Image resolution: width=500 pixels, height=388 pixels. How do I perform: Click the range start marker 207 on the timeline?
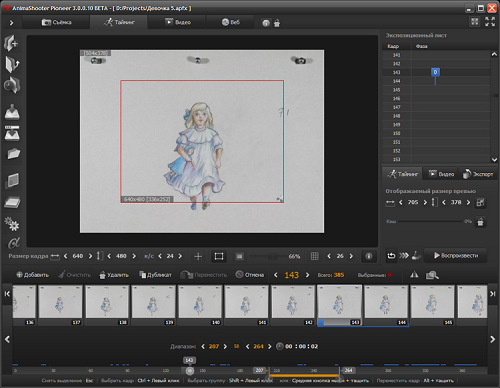pos(259,370)
